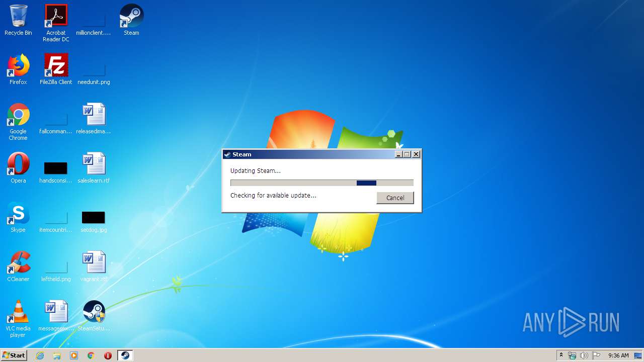Minimize the Steam updater window
The image size is (644, 362).
398,154
